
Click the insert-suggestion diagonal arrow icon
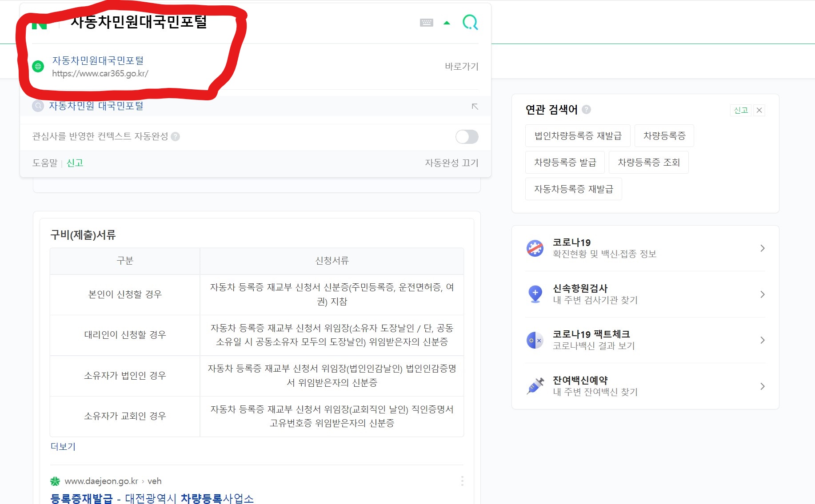(475, 107)
